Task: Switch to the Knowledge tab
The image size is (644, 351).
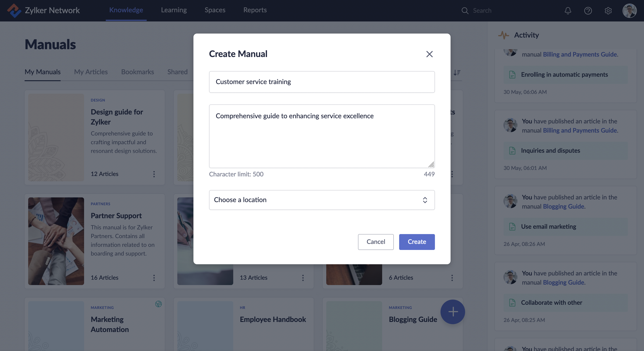Action: 126,10
